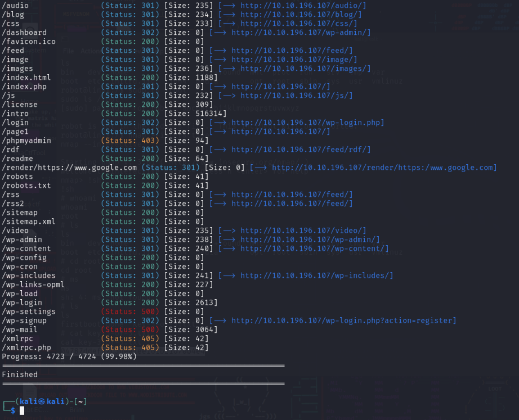Viewport: 519px width, 420px height.
Task: Click the feed URL on the /feed row
Action: pyautogui.click(x=290, y=51)
